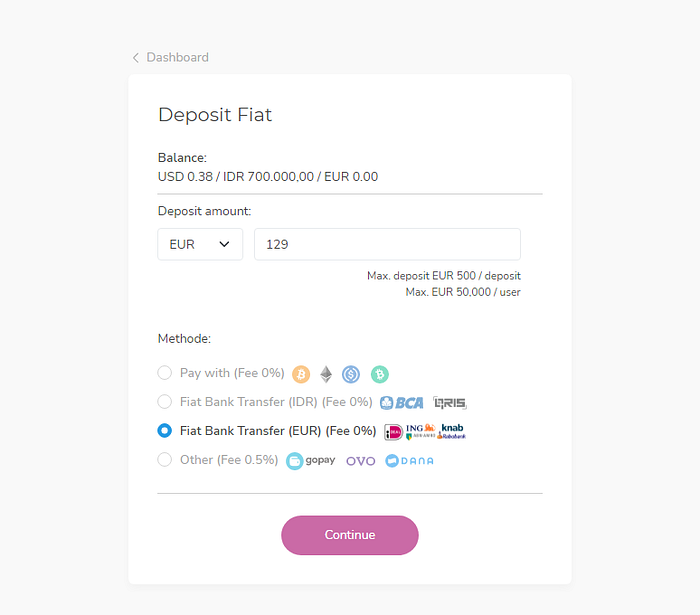Select Fiat Bank Transfer (IDR) radio button
Viewport: 700px width, 615px height.
165,402
